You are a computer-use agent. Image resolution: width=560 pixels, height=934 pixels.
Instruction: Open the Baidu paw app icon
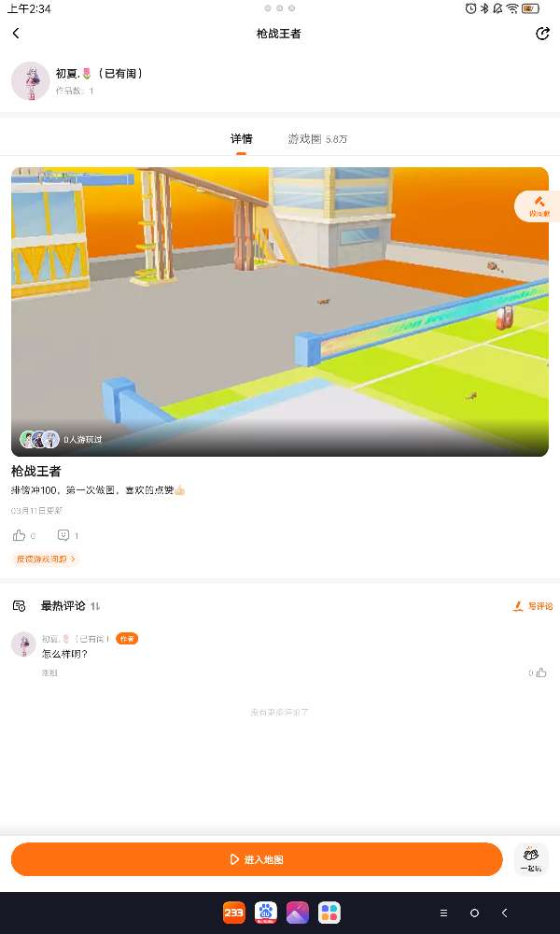tap(266, 912)
